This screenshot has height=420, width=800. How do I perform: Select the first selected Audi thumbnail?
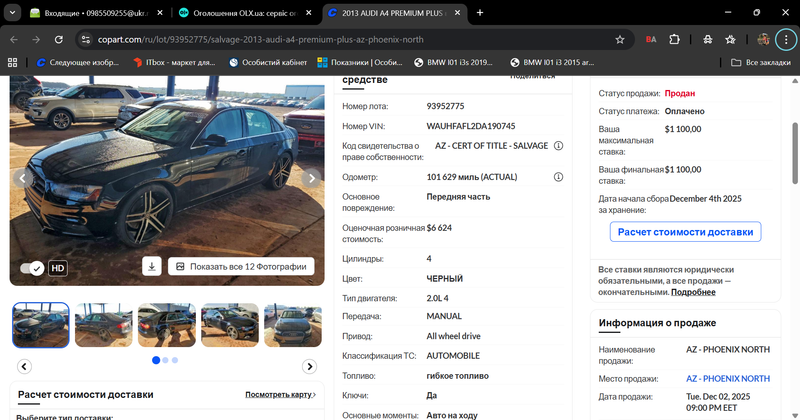(x=41, y=325)
